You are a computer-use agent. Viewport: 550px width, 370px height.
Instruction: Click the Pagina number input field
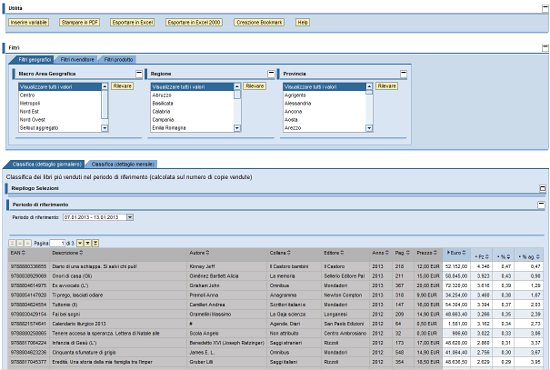click(x=58, y=243)
